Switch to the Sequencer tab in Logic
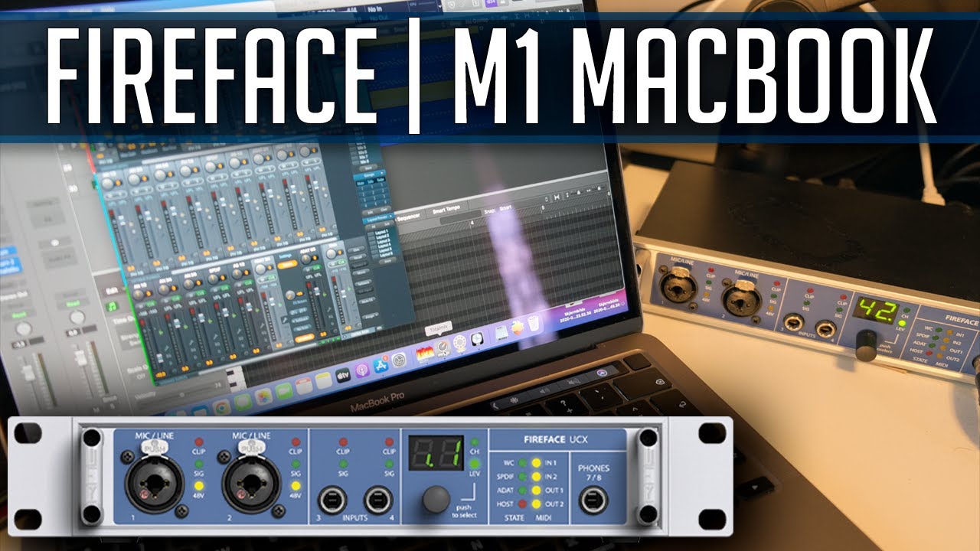 tap(408, 217)
